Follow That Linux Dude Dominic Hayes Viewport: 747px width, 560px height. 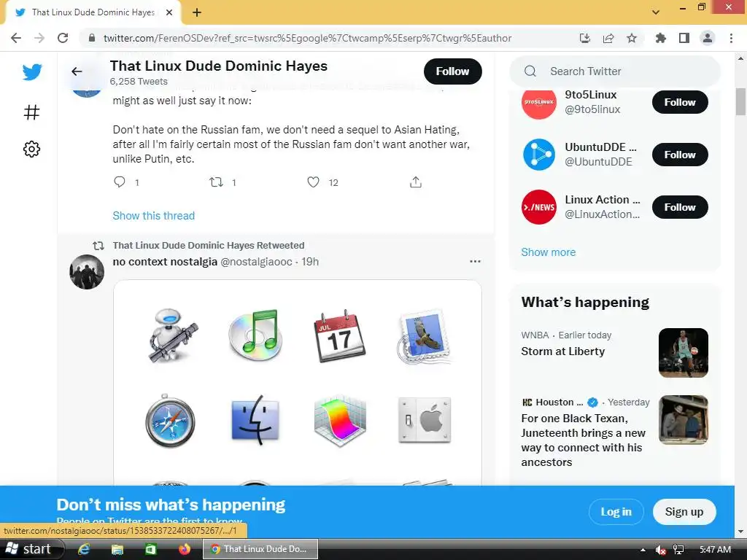coord(452,71)
